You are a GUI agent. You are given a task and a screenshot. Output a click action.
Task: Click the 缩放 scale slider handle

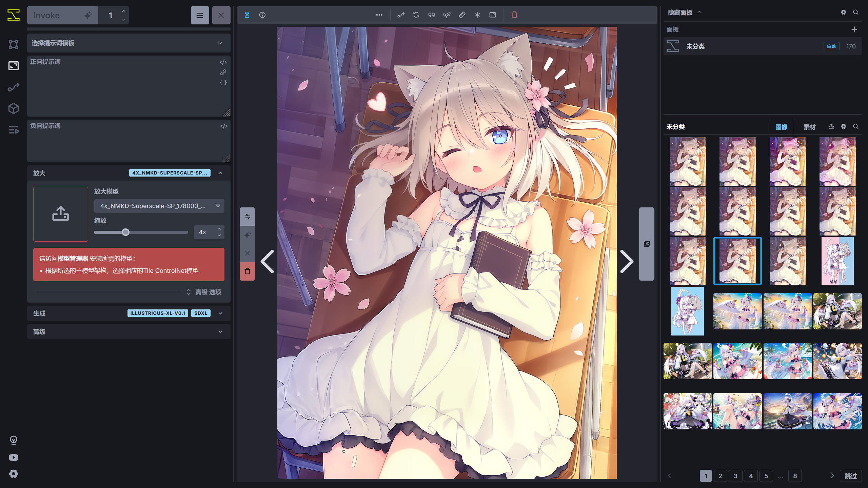125,232
